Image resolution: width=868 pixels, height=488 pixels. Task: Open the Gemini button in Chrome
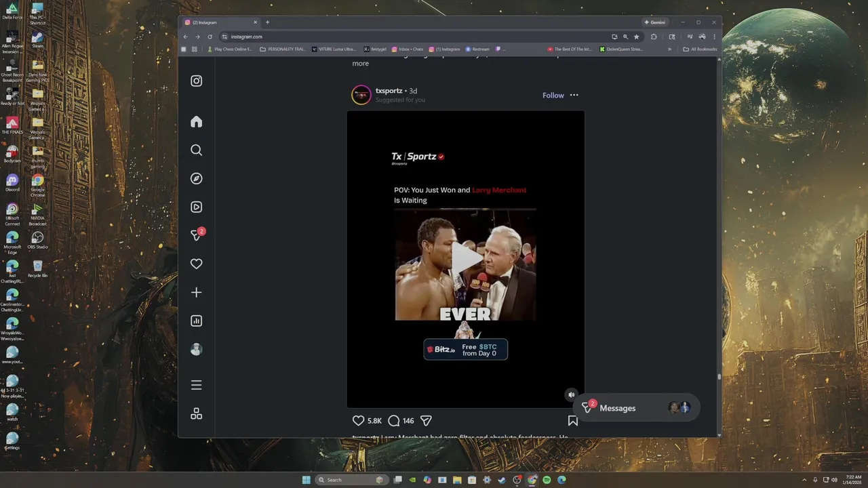(x=655, y=22)
